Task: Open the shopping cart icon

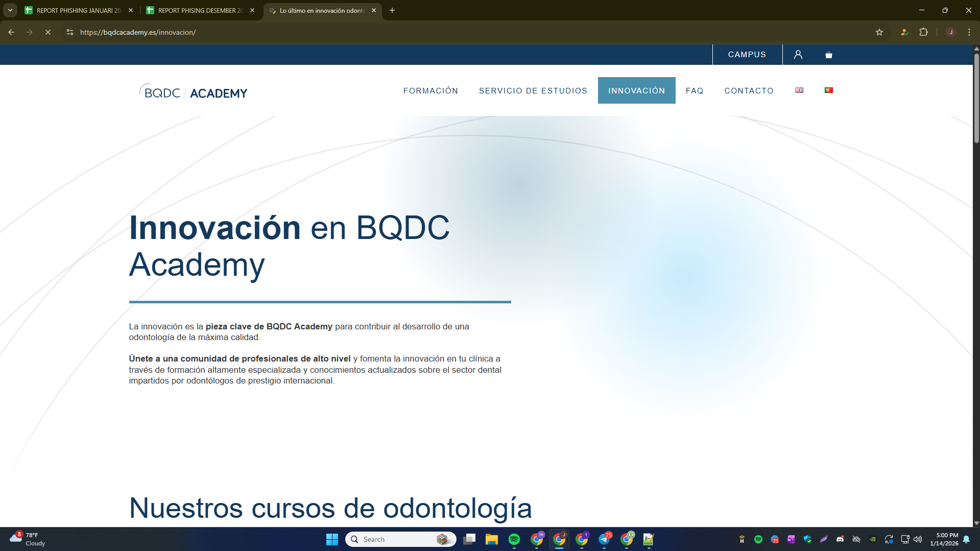Action: [829, 55]
